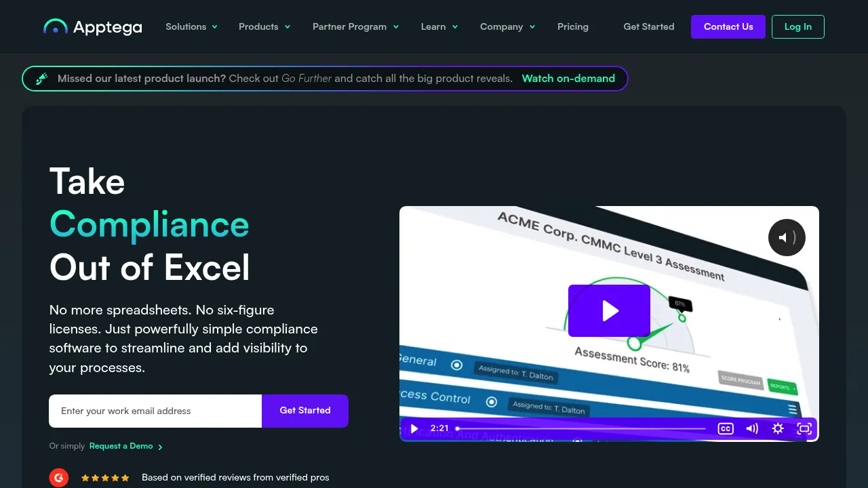Click Get Started in the top navigation
Screen dimensions: 868x488
(x=649, y=26)
